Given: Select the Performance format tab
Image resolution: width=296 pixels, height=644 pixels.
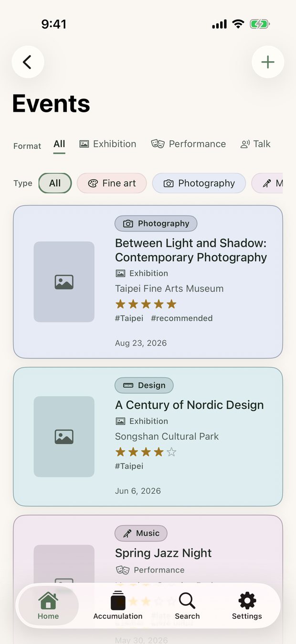Looking at the screenshot, I should click(188, 144).
